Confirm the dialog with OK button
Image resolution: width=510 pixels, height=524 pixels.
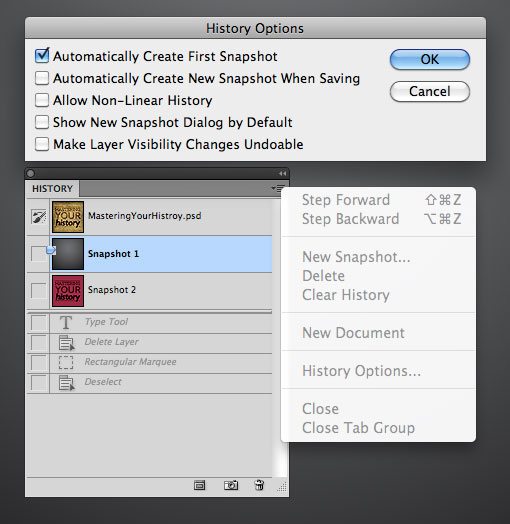pos(430,59)
